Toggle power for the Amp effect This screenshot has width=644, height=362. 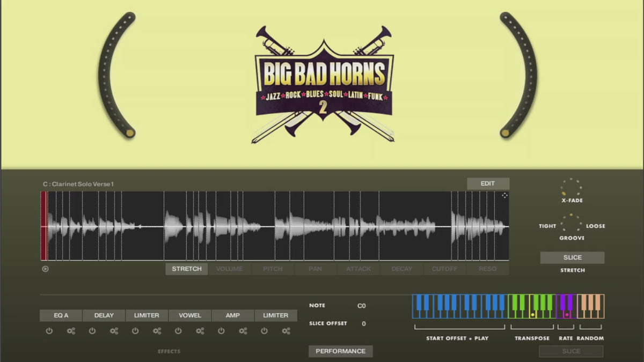pos(221,331)
